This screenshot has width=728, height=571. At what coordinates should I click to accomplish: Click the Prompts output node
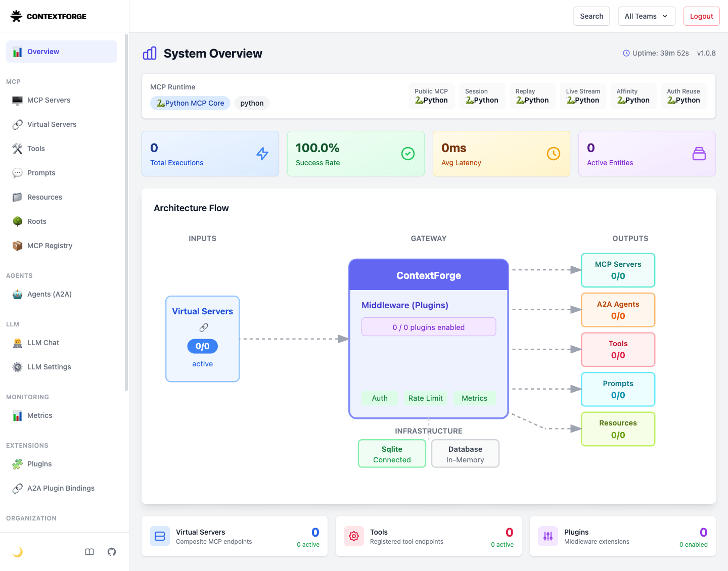click(618, 389)
